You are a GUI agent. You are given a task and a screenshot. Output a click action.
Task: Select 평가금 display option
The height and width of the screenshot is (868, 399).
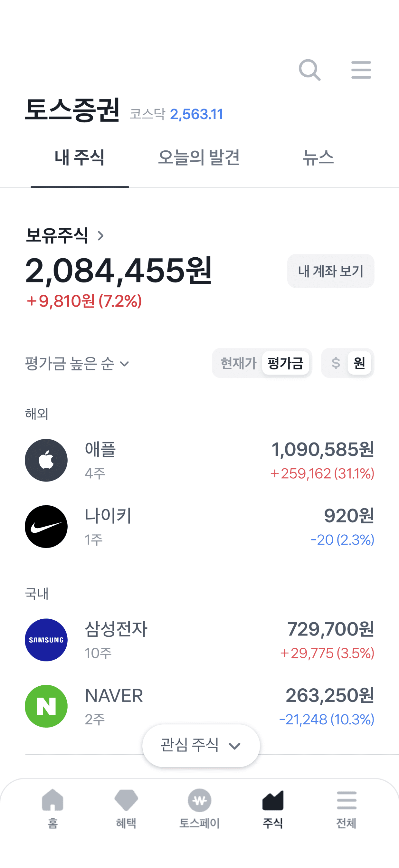285,363
